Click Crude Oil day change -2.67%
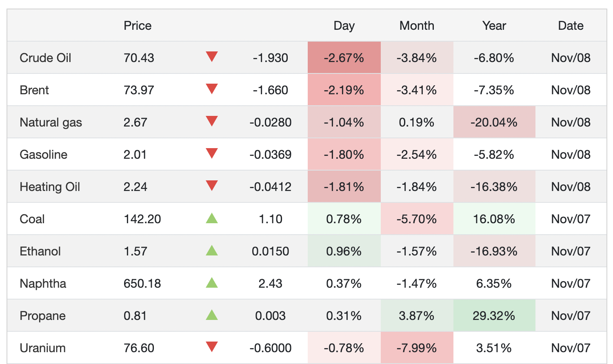 (344, 58)
